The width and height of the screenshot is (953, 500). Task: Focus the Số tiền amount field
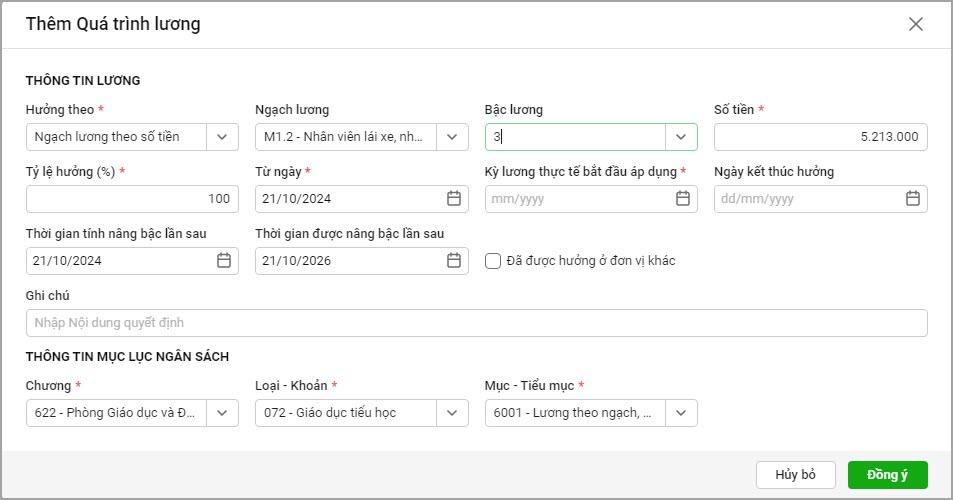coord(820,137)
